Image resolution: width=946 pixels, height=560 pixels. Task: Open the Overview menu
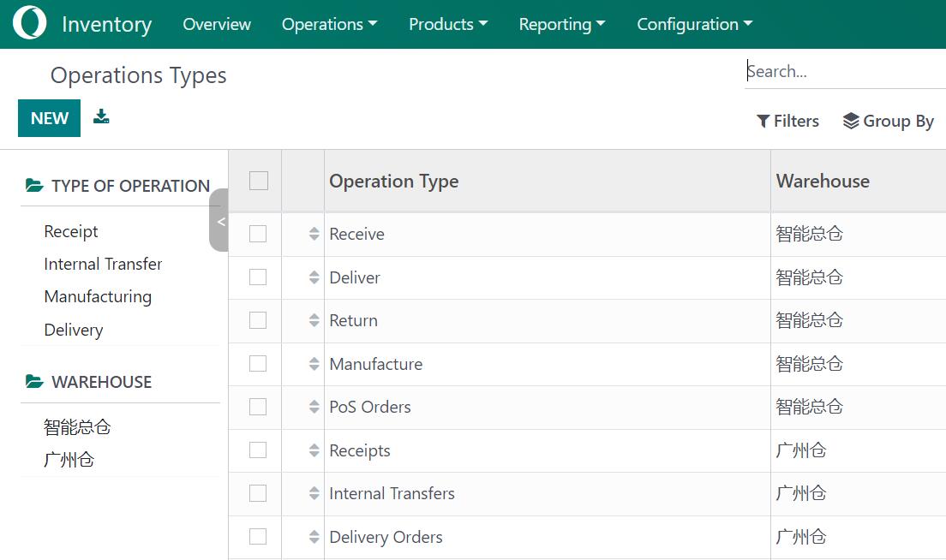tap(217, 24)
